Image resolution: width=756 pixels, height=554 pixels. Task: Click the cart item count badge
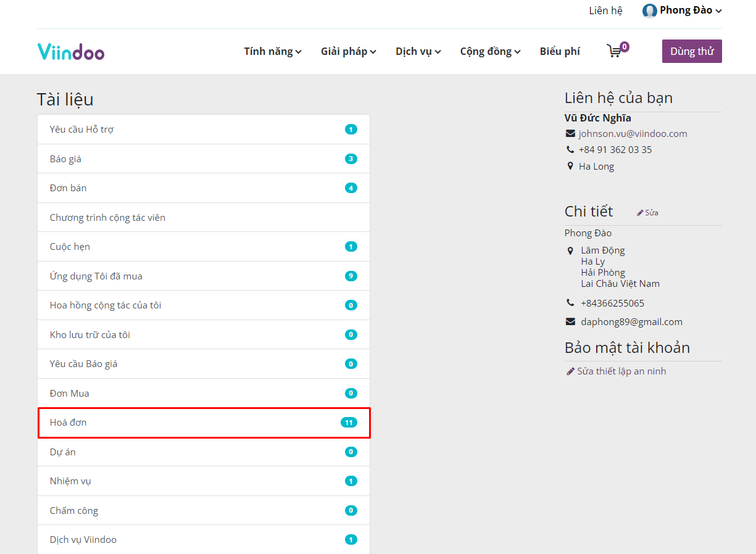pos(625,47)
